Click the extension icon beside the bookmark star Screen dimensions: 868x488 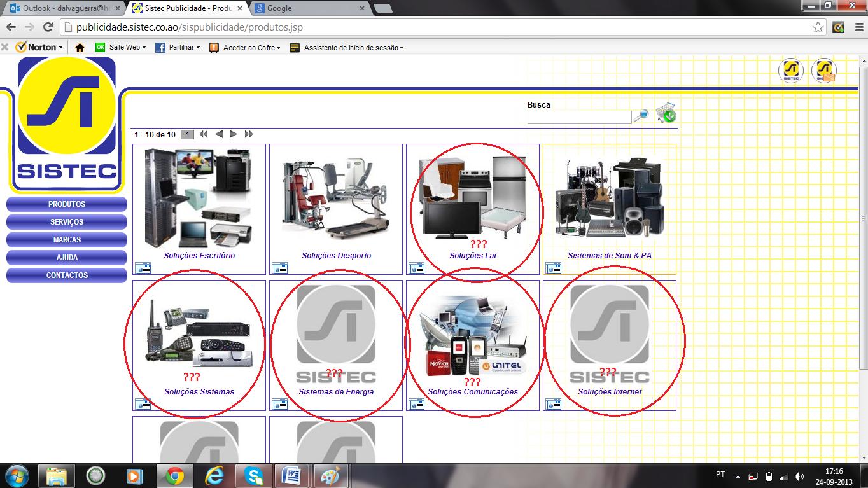coord(839,27)
